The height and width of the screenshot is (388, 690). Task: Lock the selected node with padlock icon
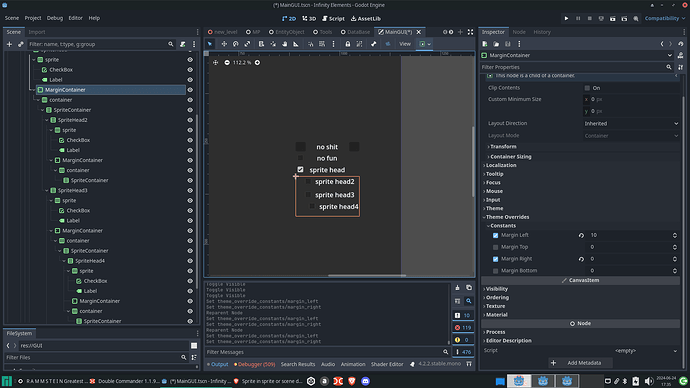click(348, 44)
